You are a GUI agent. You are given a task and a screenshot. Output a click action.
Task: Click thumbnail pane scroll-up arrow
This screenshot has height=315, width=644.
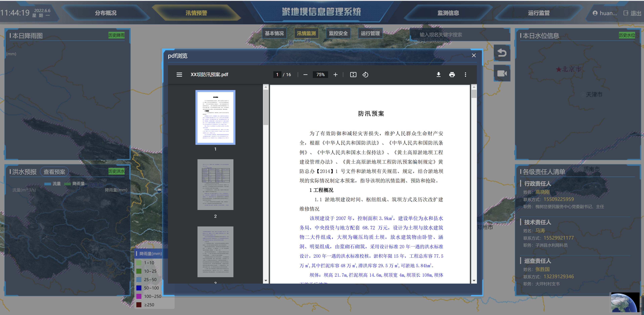pos(266,87)
